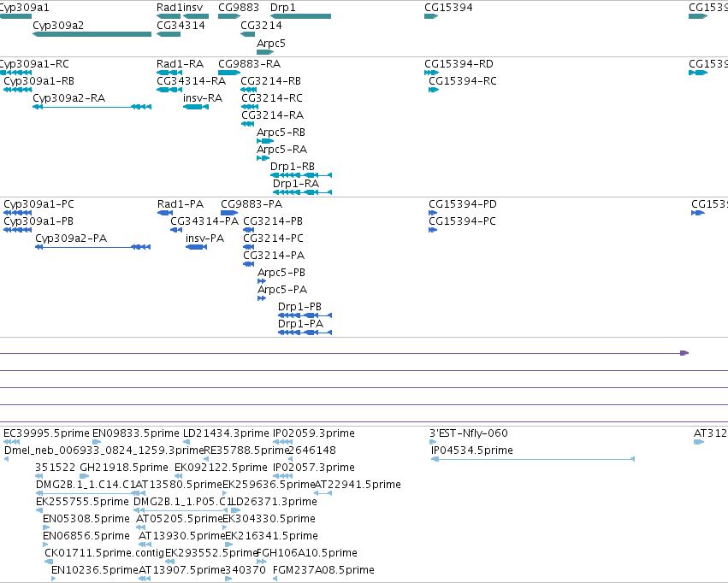Select the CG3214-RA transcript label

(273, 115)
